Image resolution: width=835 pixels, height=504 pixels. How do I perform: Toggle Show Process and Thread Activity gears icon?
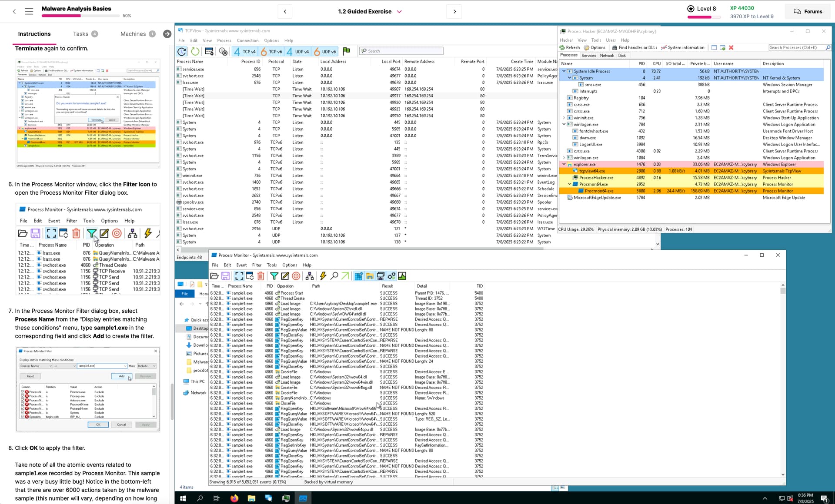pyautogui.click(x=391, y=276)
